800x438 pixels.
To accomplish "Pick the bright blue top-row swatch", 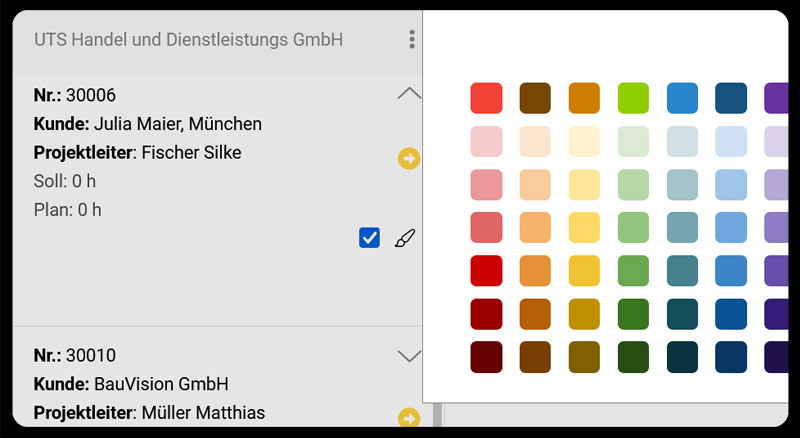I will [x=683, y=98].
